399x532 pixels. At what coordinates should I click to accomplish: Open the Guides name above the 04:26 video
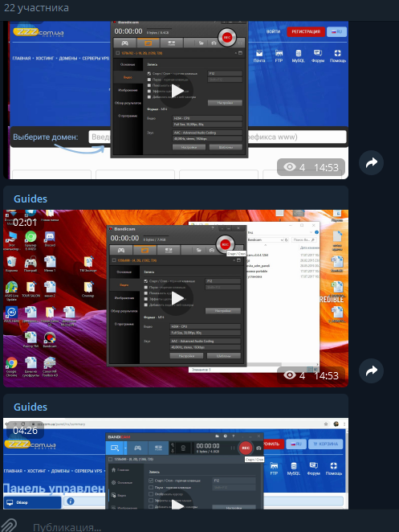click(x=31, y=407)
